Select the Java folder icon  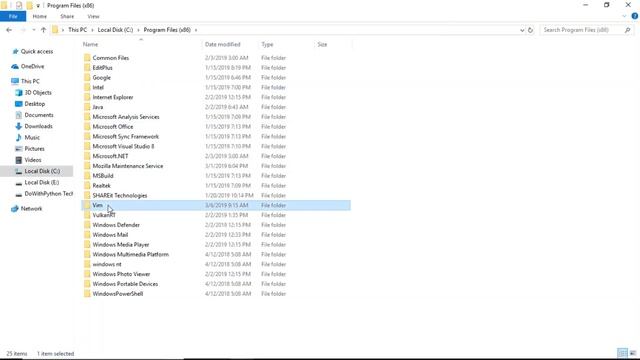point(87,107)
